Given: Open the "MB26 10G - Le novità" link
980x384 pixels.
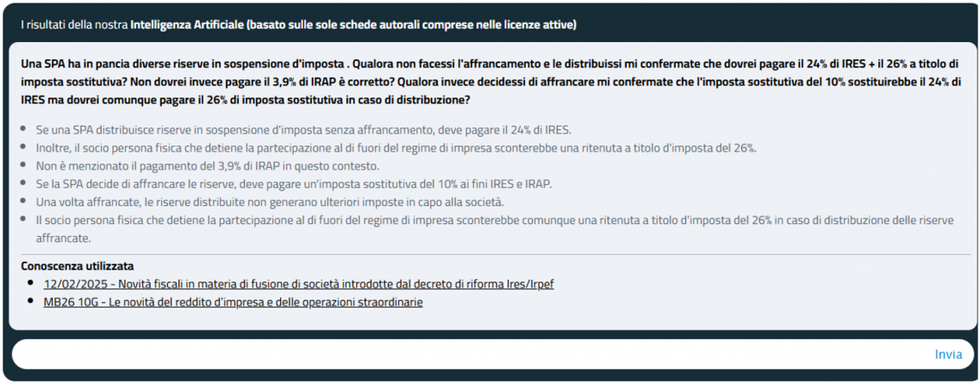Looking at the screenshot, I should [x=233, y=302].
